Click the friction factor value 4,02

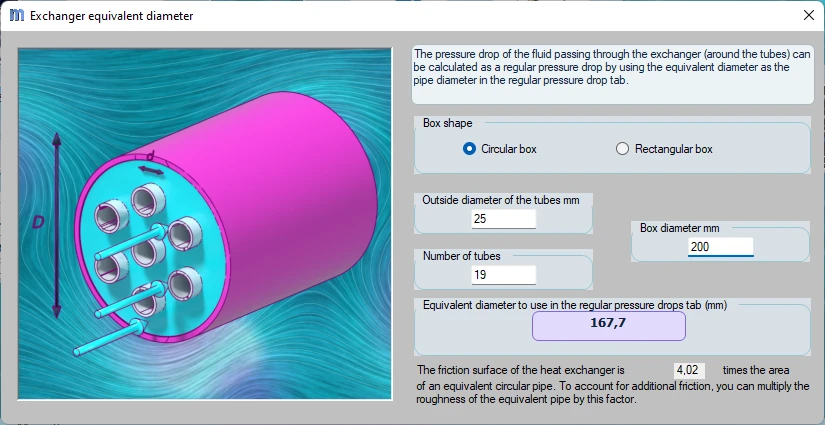click(x=689, y=370)
